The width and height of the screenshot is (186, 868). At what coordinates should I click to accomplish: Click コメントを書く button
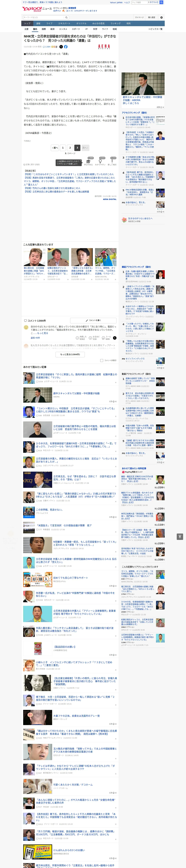pyautogui.click(x=93, y=320)
